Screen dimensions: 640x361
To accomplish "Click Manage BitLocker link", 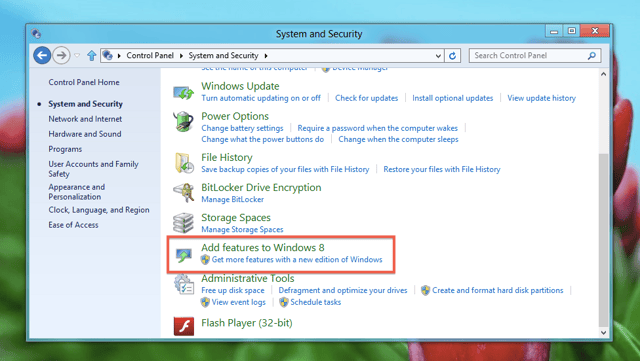I will [x=232, y=199].
